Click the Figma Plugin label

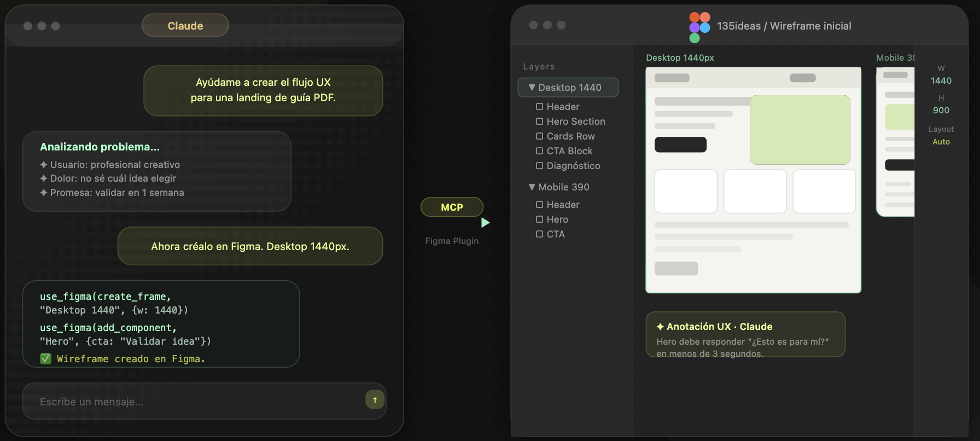tap(452, 241)
